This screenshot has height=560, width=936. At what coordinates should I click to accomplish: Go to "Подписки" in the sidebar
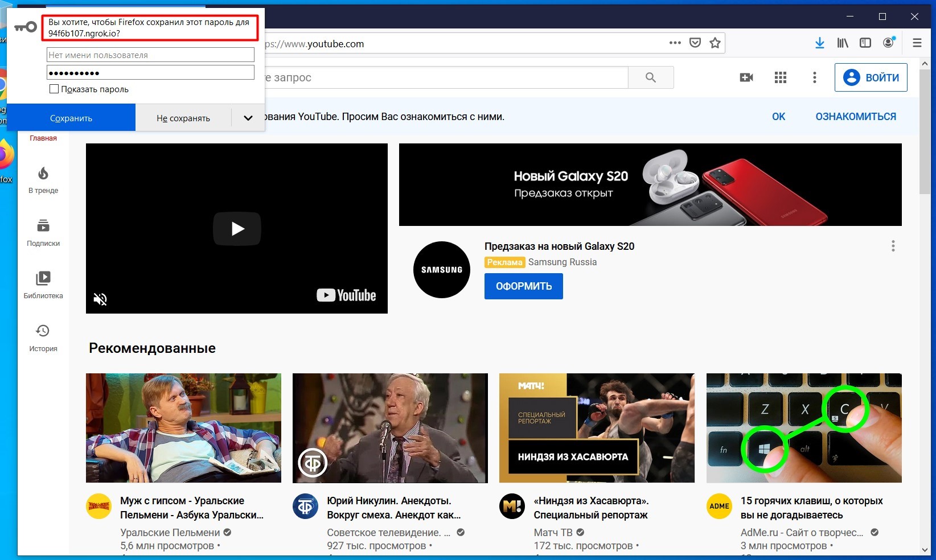[43, 233]
